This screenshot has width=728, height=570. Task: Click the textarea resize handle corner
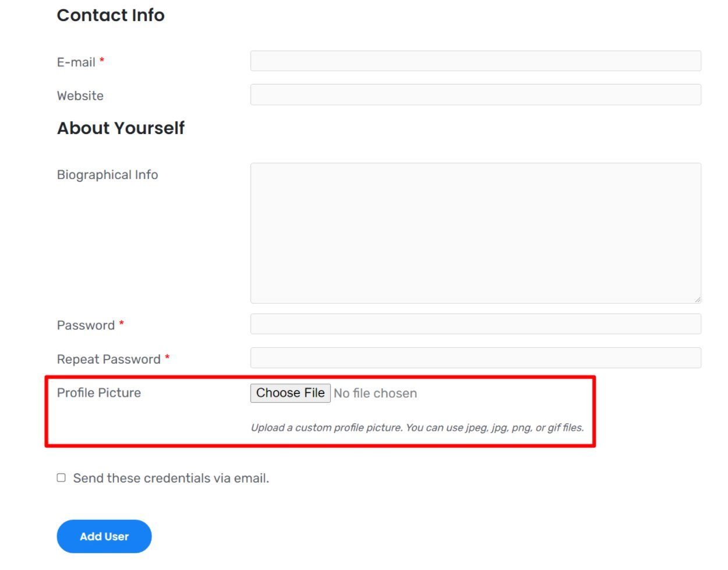697,300
